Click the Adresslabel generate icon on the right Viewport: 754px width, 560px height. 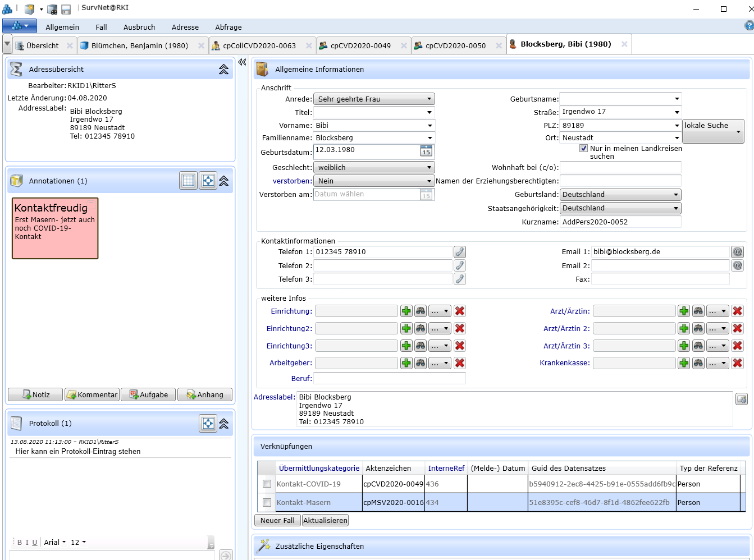[x=741, y=399]
